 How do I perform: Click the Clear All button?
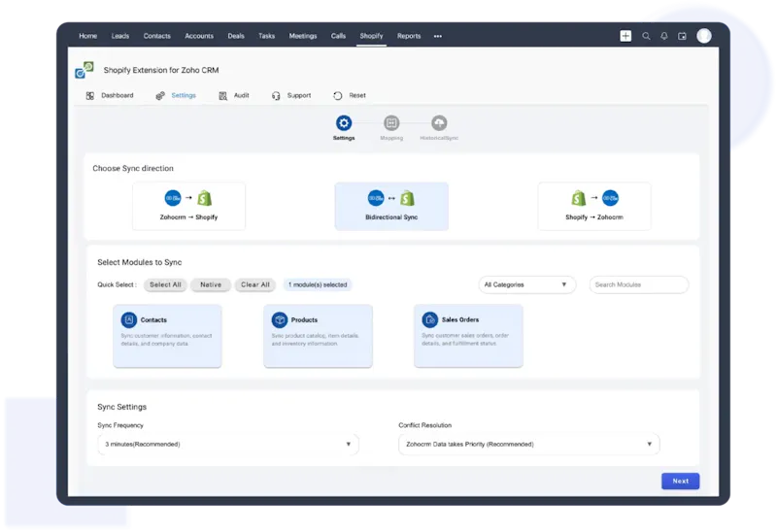(x=255, y=284)
